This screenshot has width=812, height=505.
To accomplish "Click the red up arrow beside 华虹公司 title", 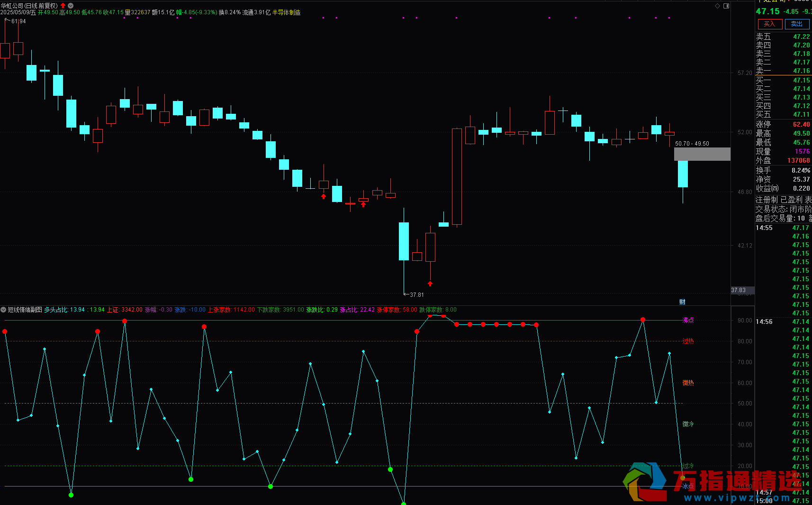I will point(63,6).
